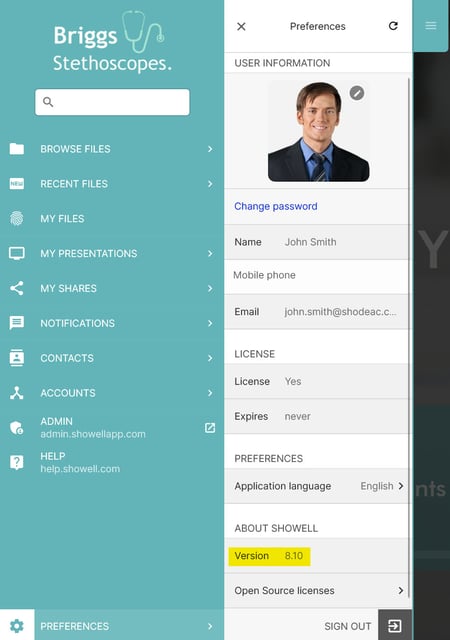Edit profile photo pencil icon
The height and width of the screenshot is (640, 450).
[x=356, y=93]
